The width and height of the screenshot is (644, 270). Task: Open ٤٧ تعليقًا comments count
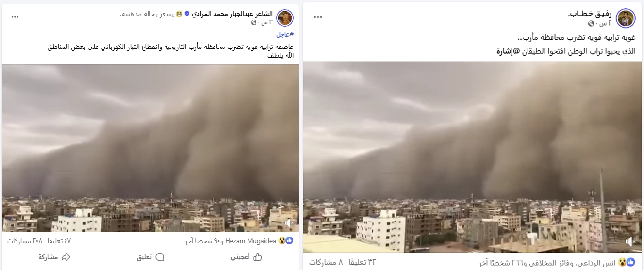coord(61,241)
